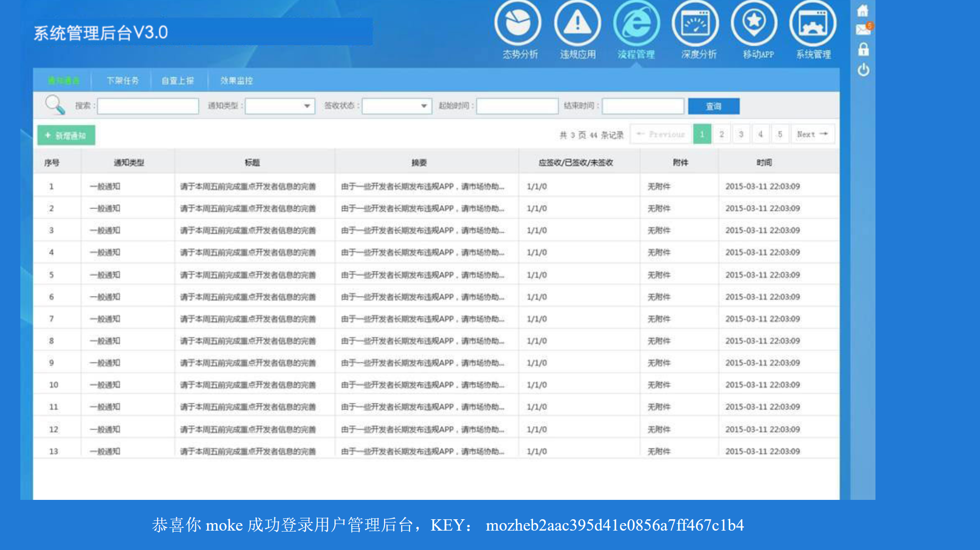Open the 移动APP star icon
This screenshot has width=980, height=550.
tap(754, 24)
